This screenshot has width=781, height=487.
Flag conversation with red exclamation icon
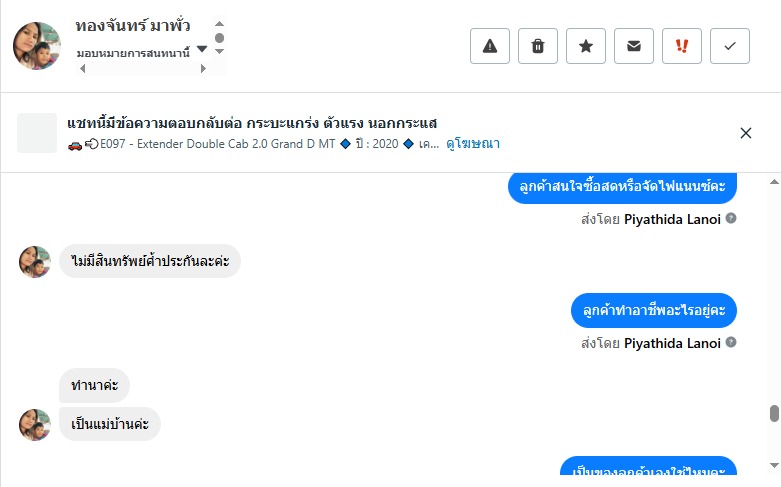pyautogui.click(x=682, y=46)
